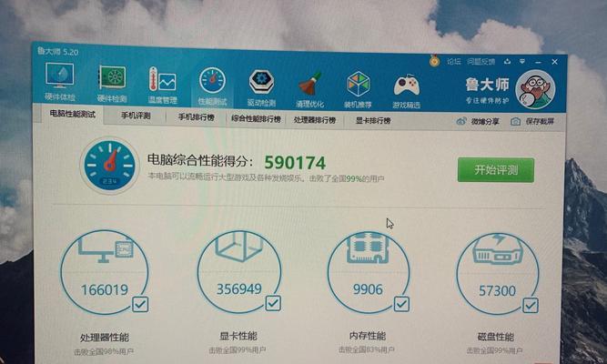607x364 pixels.
Task: Toggle the 显卡性能 checkbox
Action: click(273, 303)
